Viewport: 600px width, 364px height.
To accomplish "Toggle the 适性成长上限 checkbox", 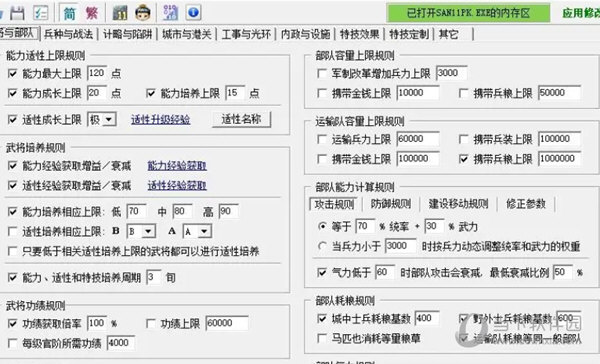I will pyautogui.click(x=12, y=119).
